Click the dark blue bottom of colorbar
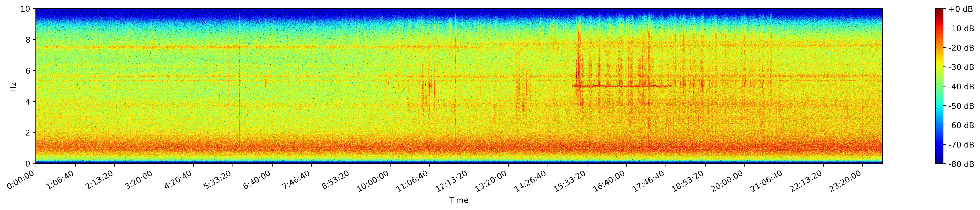980x210 pixels. 939,162
